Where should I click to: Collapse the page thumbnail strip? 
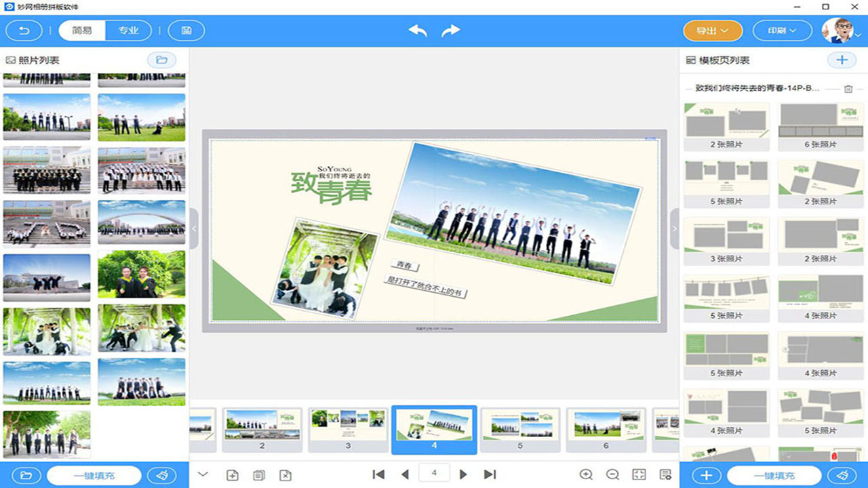pos(202,474)
